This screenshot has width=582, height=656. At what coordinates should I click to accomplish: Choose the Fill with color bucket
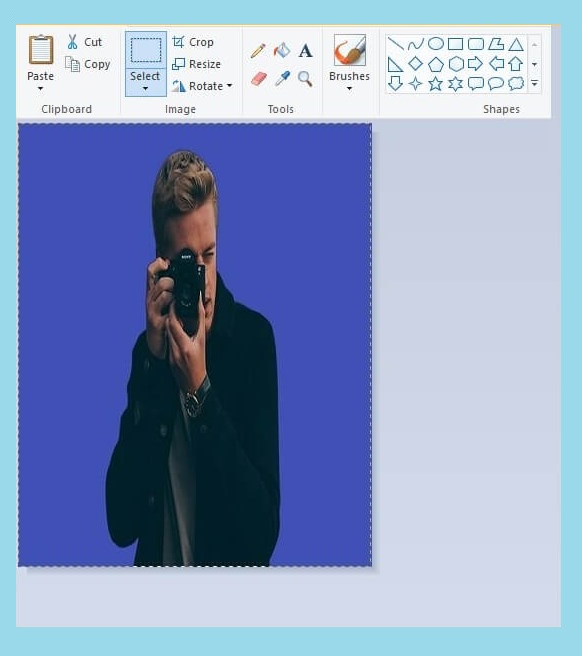coord(282,51)
